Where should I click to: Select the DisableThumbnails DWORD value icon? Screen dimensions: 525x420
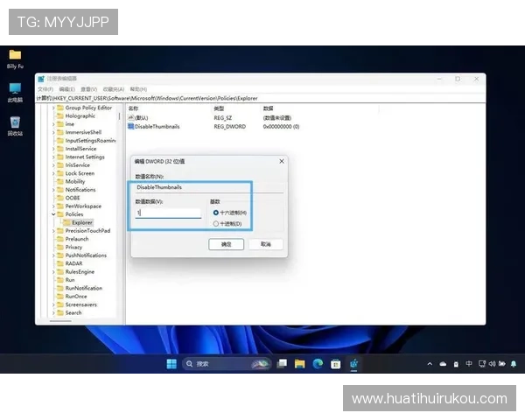click(x=131, y=126)
